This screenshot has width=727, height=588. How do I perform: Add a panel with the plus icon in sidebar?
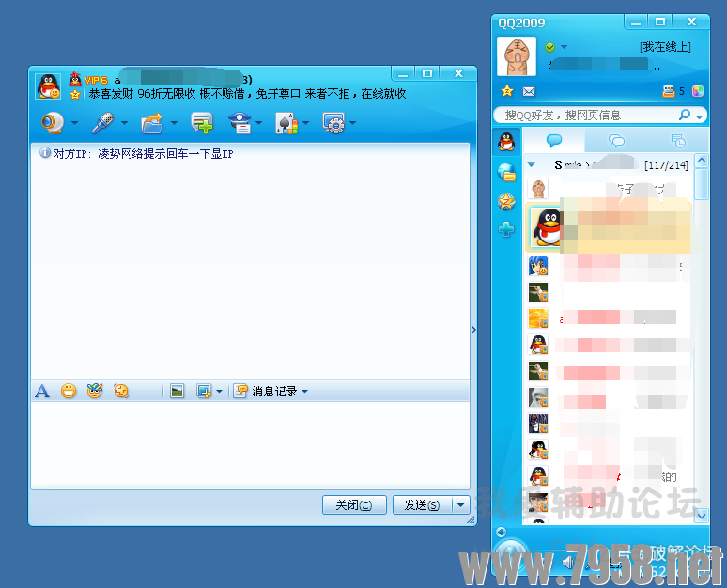[x=506, y=229]
